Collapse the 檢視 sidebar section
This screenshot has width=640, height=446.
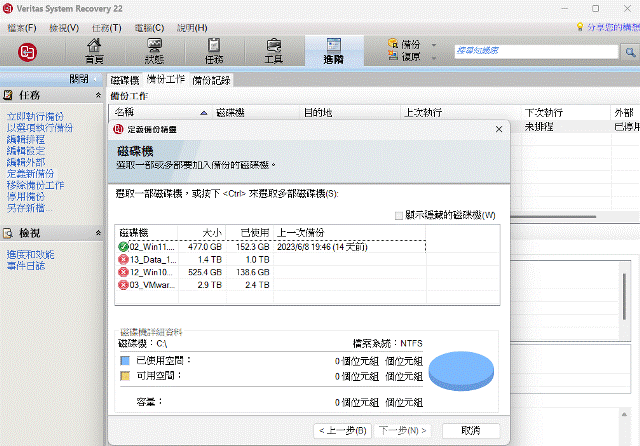coord(98,233)
